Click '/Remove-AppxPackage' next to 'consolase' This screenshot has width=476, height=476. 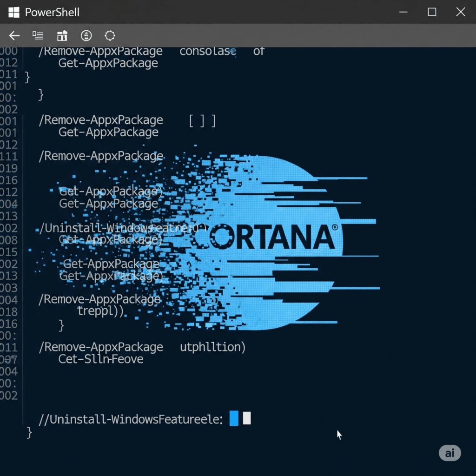click(100, 51)
